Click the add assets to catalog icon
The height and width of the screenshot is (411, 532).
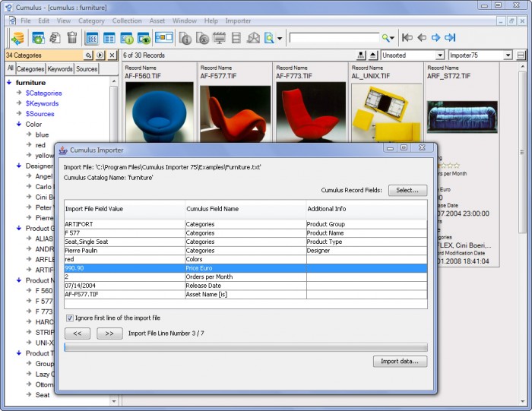(x=38, y=38)
